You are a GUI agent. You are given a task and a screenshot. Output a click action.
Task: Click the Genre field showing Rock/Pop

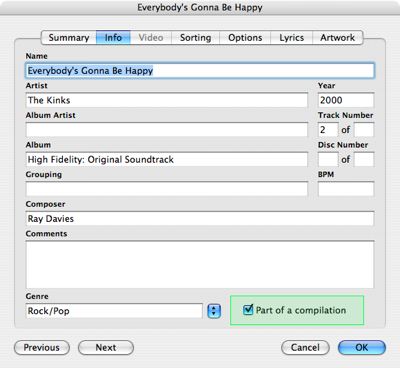click(x=114, y=311)
